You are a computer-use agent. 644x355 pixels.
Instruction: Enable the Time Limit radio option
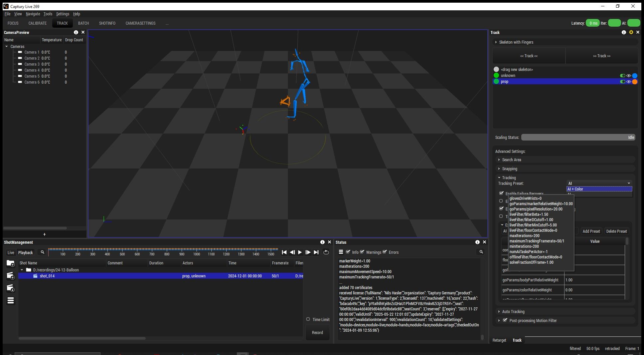308,319
